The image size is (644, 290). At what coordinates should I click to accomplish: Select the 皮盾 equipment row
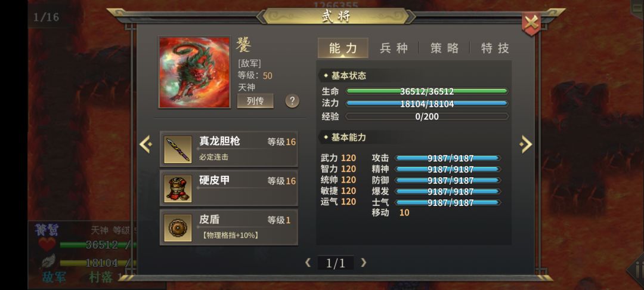click(x=229, y=227)
